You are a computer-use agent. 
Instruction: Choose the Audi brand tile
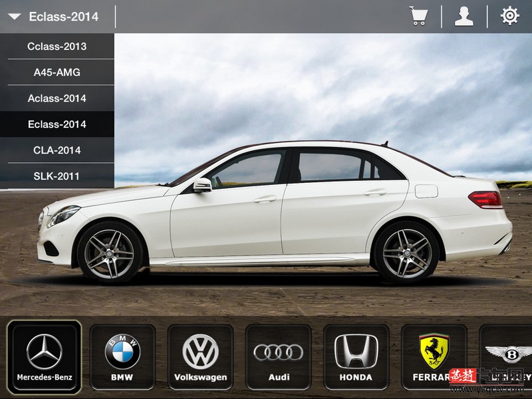[279, 357]
